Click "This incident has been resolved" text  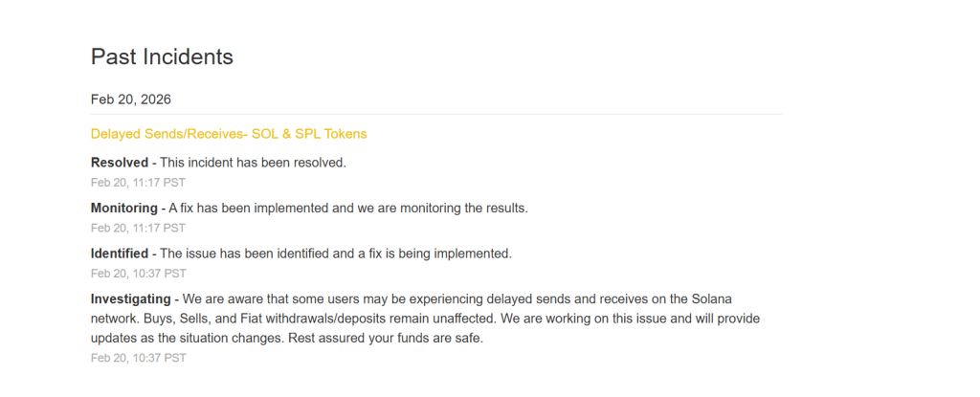pyautogui.click(x=253, y=163)
